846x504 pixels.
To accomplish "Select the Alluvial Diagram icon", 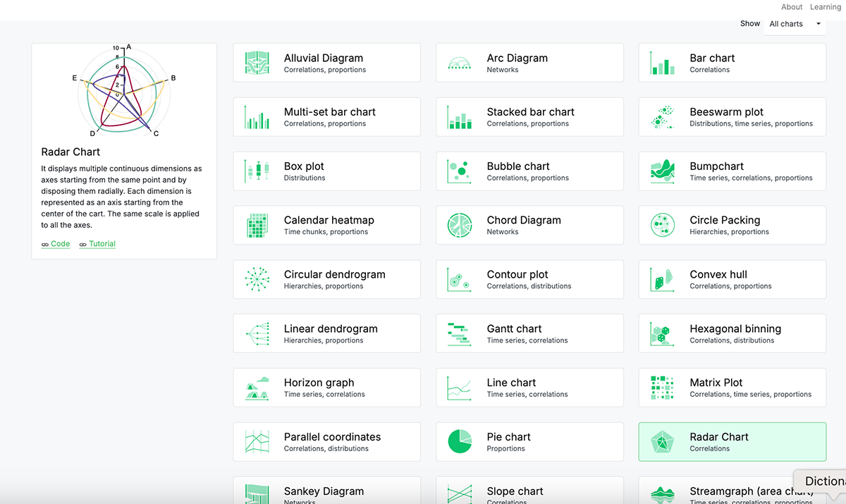I will (257, 62).
